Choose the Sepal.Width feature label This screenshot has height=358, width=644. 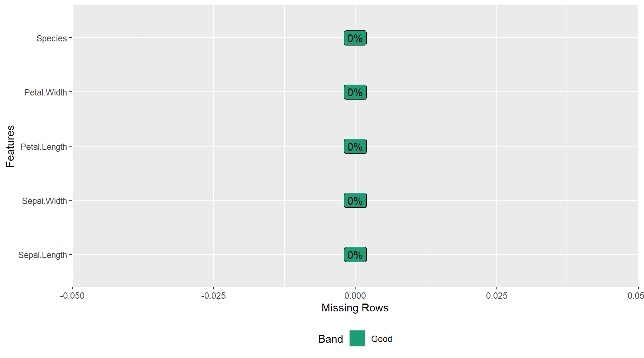point(44,201)
